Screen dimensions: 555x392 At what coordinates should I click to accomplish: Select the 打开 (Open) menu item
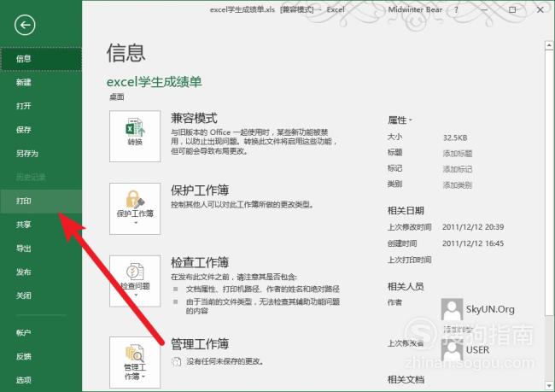(41, 106)
